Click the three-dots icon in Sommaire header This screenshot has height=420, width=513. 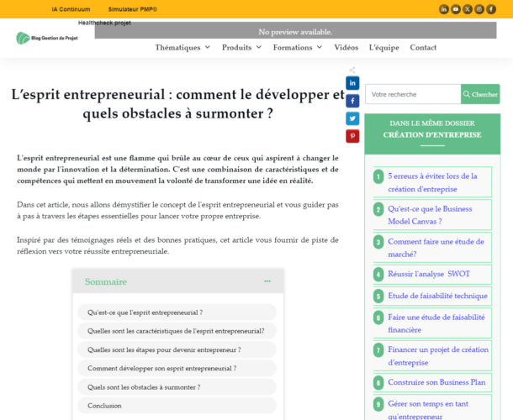pos(267,281)
